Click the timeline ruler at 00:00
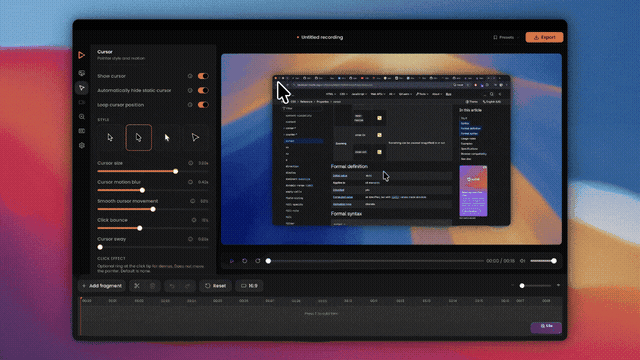Screen dimensions: 640x360 pyautogui.click(x=87, y=301)
